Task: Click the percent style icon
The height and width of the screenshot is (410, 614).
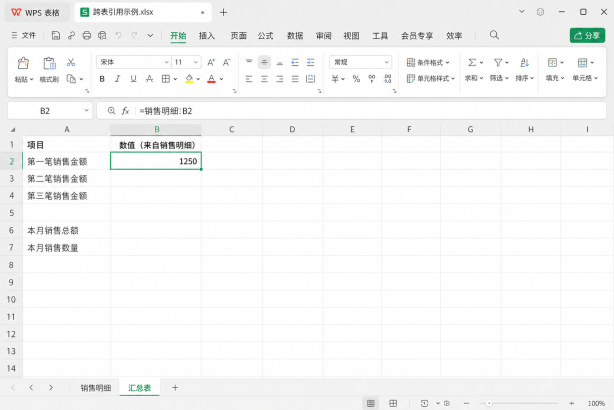Action: tap(356, 79)
